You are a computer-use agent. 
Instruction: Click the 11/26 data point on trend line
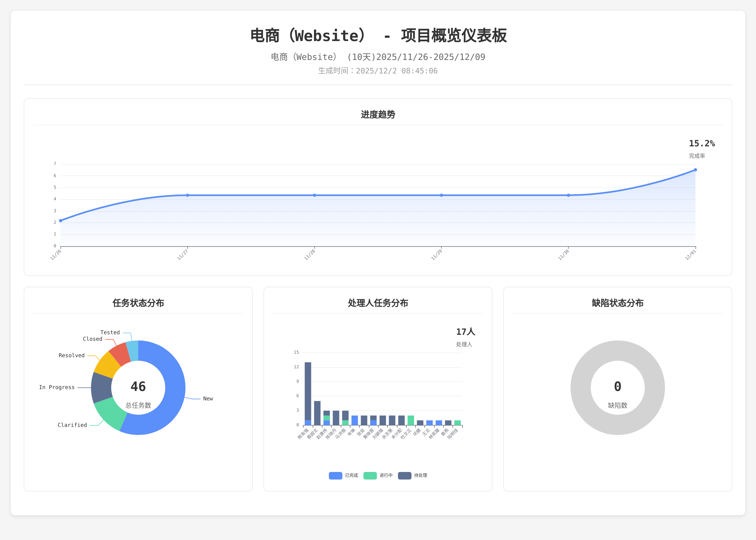[x=60, y=221]
